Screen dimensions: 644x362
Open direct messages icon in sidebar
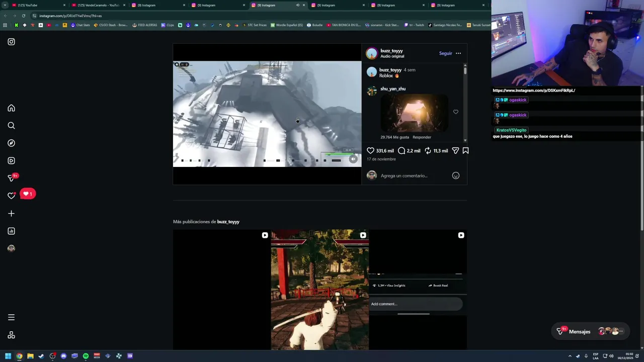(x=11, y=178)
